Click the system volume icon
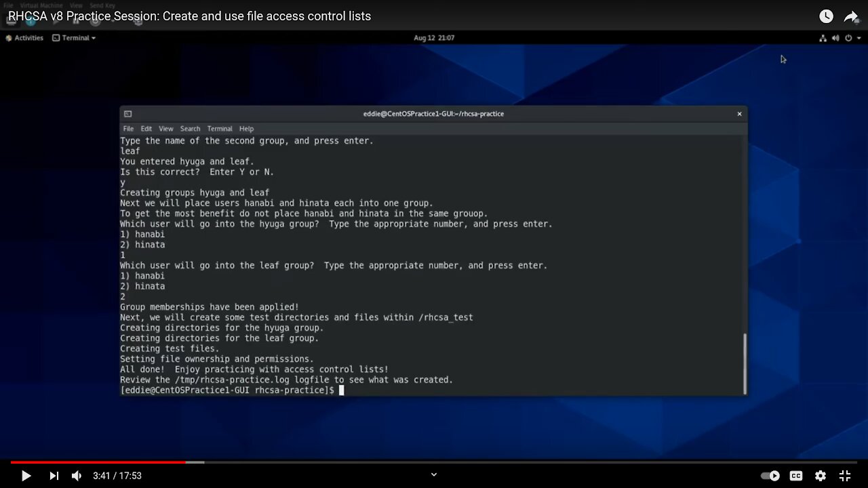 tap(835, 38)
